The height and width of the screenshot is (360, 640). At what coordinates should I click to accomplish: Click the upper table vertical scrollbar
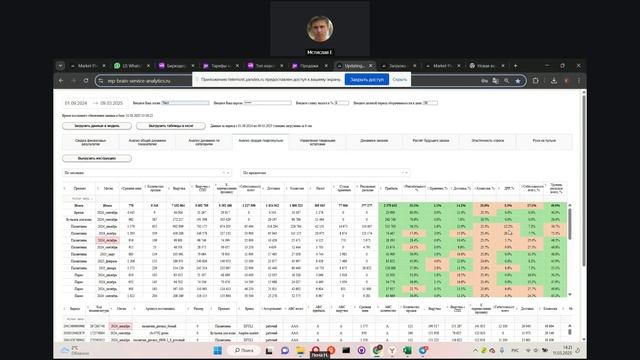[570, 224]
